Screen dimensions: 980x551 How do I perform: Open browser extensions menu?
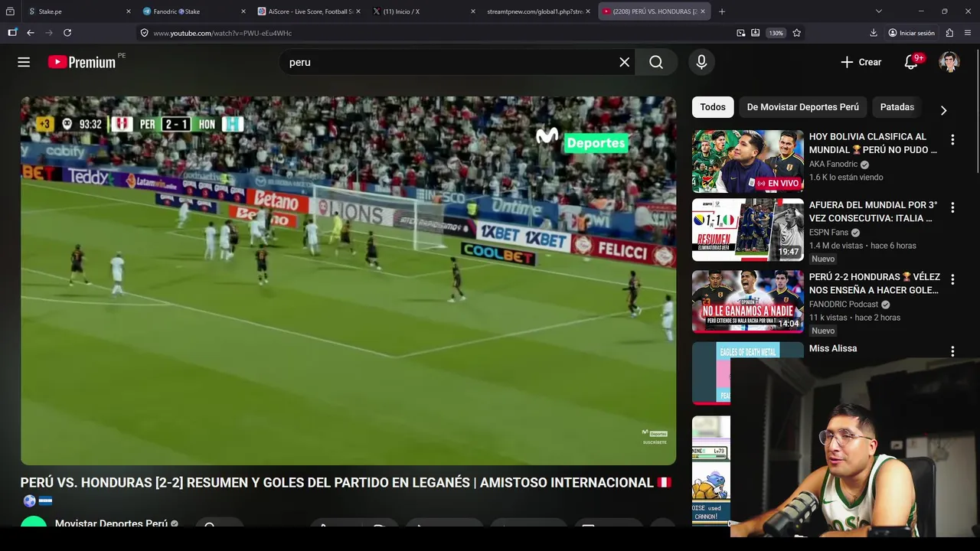pos(950,33)
